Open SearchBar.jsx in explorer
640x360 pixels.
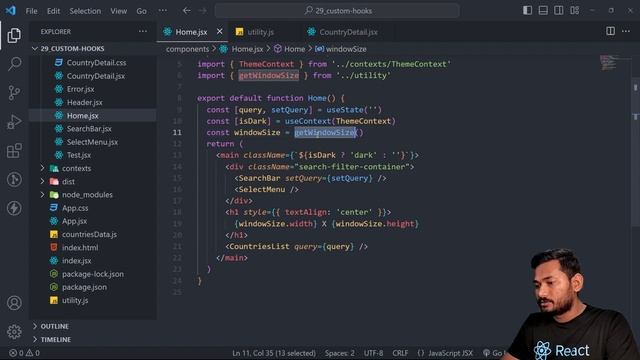pos(89,129)
